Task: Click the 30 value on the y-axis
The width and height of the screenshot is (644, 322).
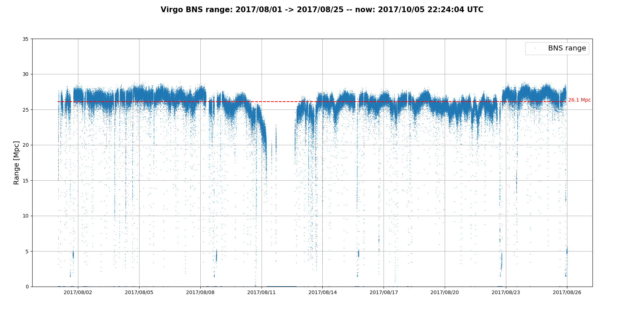Action: (x=26, y=74)
